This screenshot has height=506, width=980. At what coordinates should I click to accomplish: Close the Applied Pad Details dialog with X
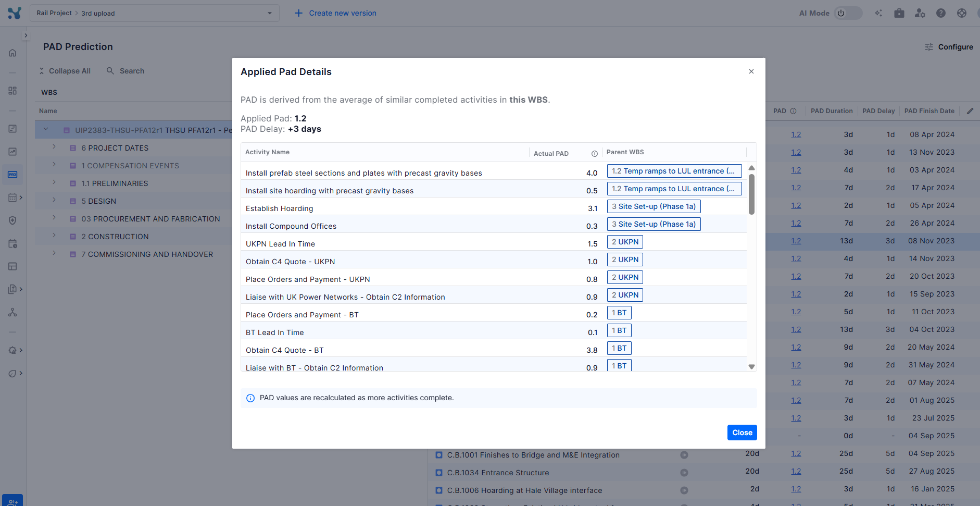coord(751,71)
